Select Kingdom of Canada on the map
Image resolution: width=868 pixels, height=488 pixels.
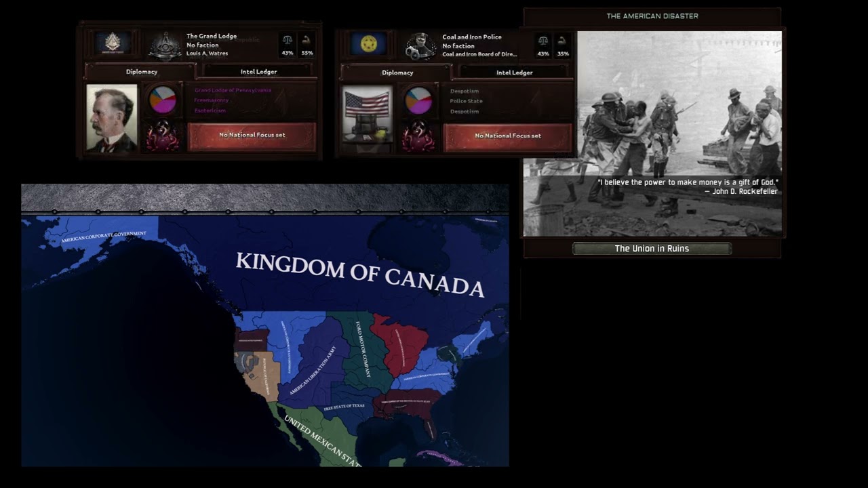pyautogui.click(x=359, y=274)
